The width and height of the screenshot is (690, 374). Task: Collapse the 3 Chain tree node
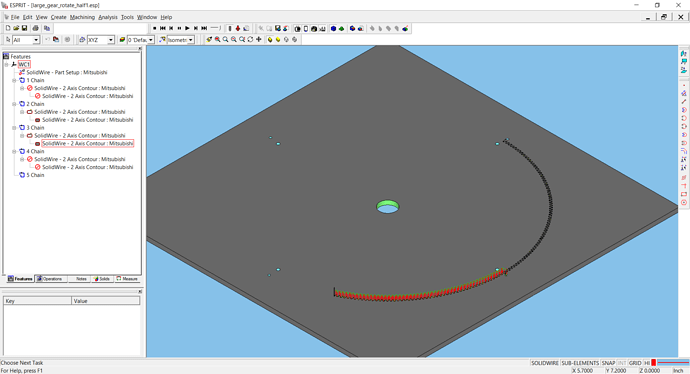pos(15,128)
